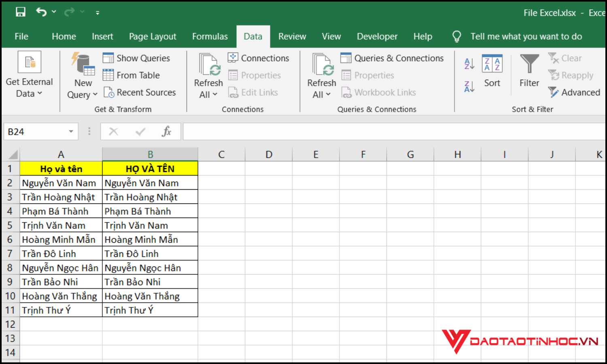Click the Insert Function fx icon
Image resolution: width=607 pixels, height=364 pixels.
point(166,131)
